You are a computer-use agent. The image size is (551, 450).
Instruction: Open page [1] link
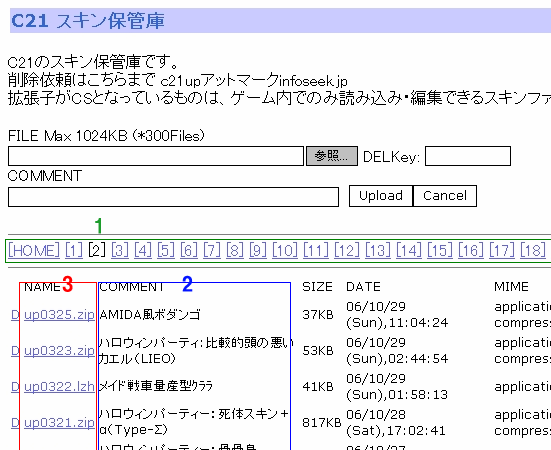pos(74,250)
